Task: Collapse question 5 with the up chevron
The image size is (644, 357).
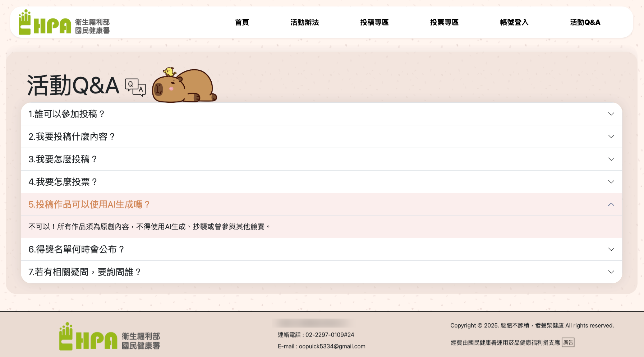Action: [611, 204]
